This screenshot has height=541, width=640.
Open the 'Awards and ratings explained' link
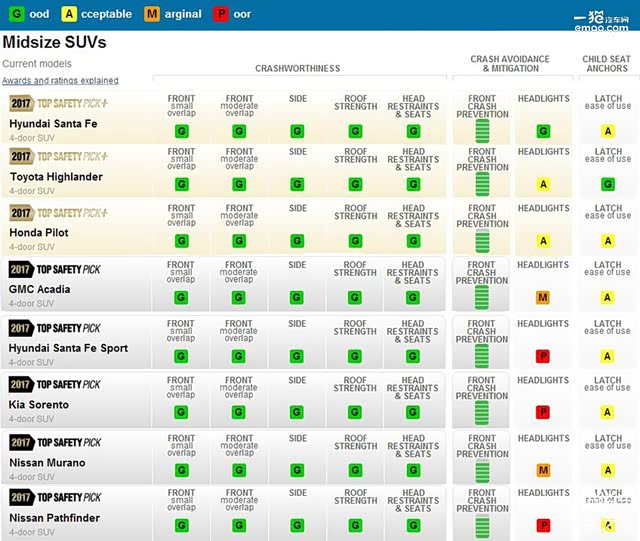point(60,80)
